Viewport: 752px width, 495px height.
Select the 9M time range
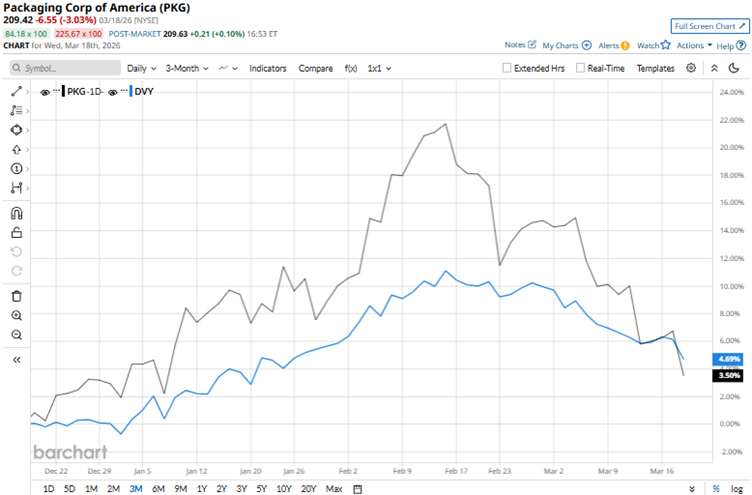[x=180, y=489]
